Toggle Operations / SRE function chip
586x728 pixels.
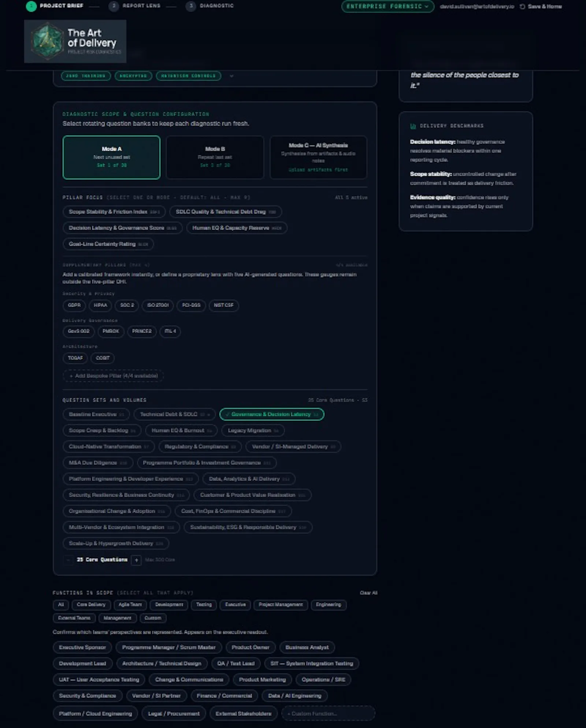(323, 680)
